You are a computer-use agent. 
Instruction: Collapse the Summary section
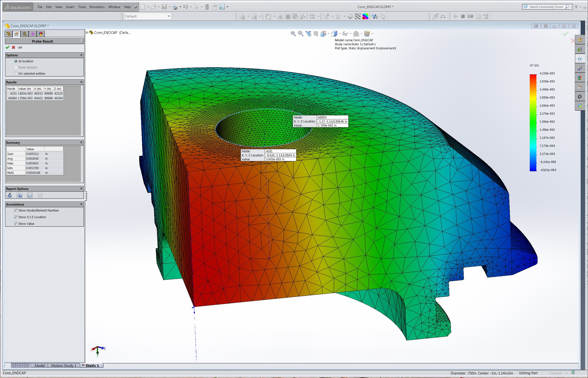(x=81, y=142)
